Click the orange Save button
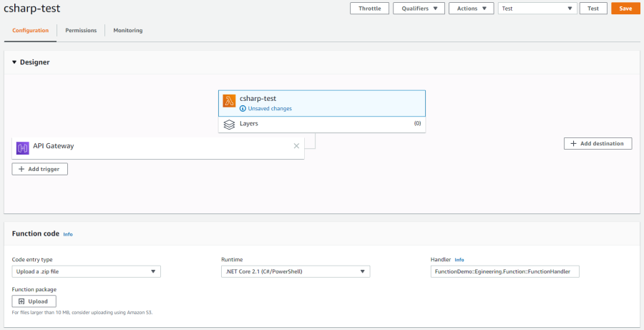Image resolution: width=644 pixels, height=330 pixels. point(625,8)
